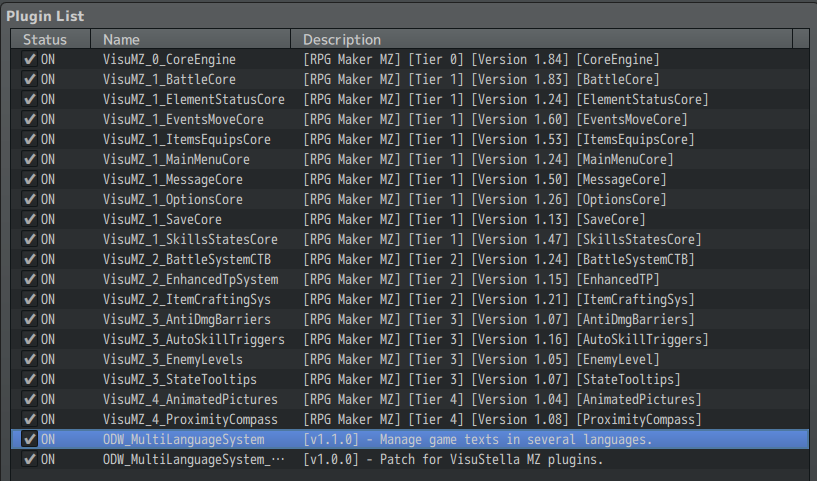Select the VisuMZ_4_AnimatedPictures plugin name
This screenshot has height=481, width=817.
point(190,399)
